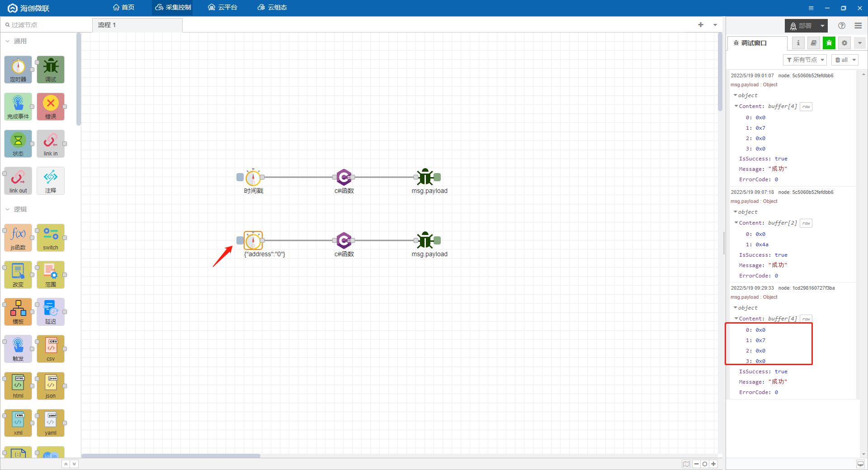Go to 首页 home menu

(124, 7)
